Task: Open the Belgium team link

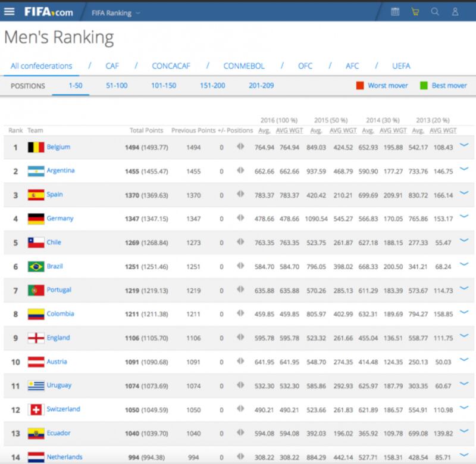Action: 58,147
